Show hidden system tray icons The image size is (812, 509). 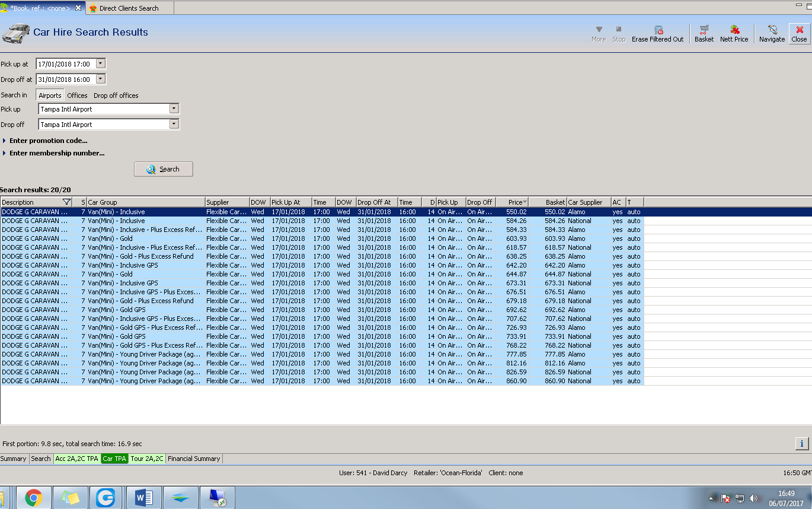[x=712, y=498]
